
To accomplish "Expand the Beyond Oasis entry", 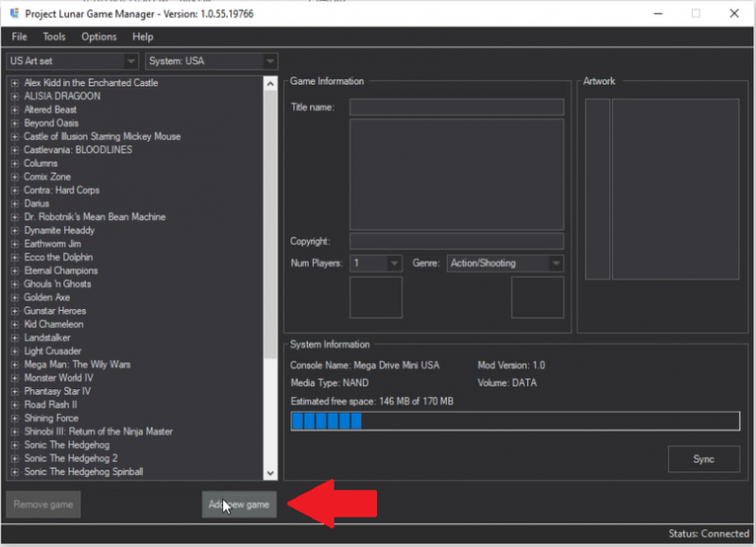I will pyautogui.click(x=15, y=124).
